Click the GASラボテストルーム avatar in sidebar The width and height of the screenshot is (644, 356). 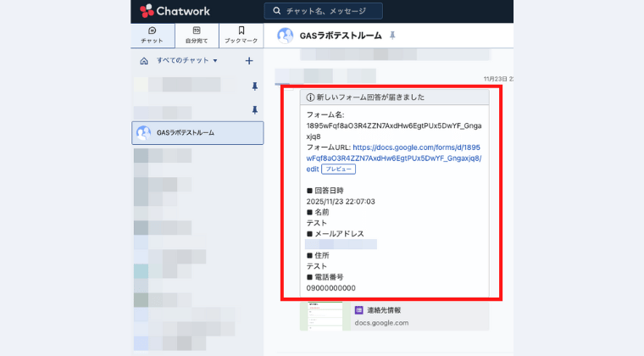(x=143, y=132)
